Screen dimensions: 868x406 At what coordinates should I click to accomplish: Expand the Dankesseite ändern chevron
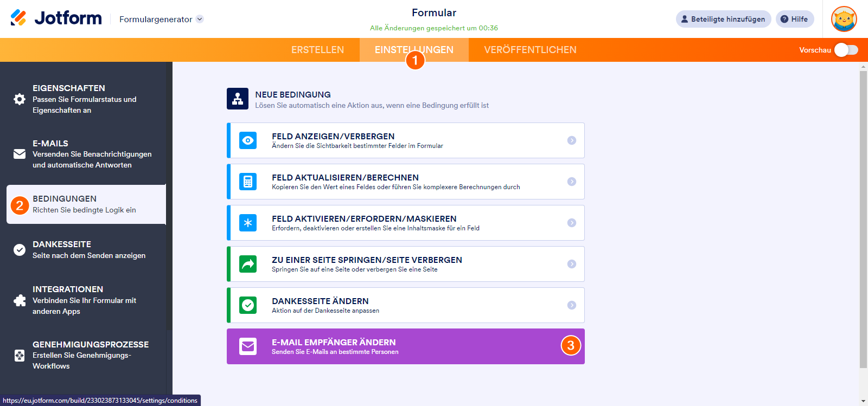pyautogui.click(x=571, y=305)
